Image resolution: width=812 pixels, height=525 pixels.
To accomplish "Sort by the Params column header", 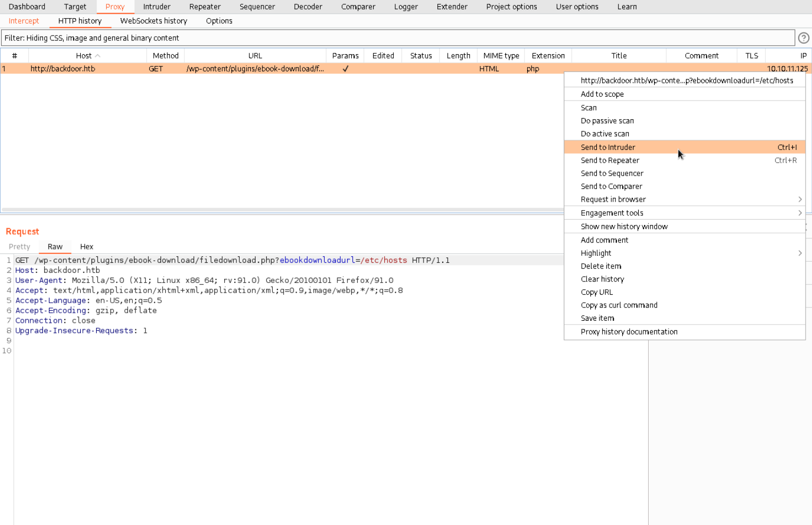I will 345,56.
